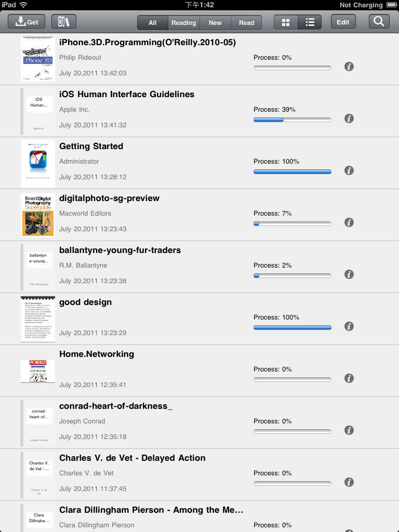The image size is (399, 532).
Task: Show info for Getting Started
Action: pyautogui.click(x=349, y=170)
